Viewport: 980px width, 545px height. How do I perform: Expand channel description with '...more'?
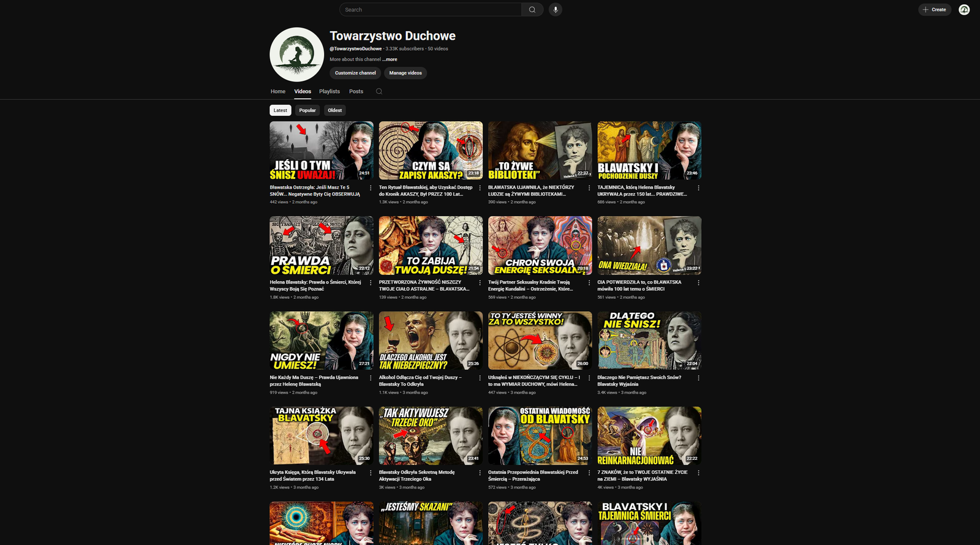click(390, 59)
